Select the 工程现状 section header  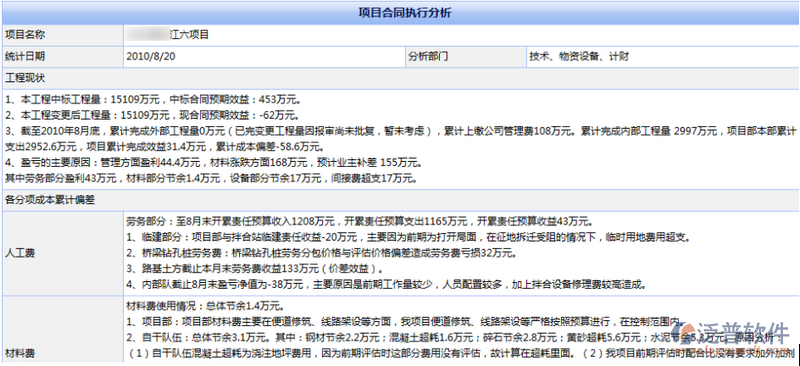(400, 78)
